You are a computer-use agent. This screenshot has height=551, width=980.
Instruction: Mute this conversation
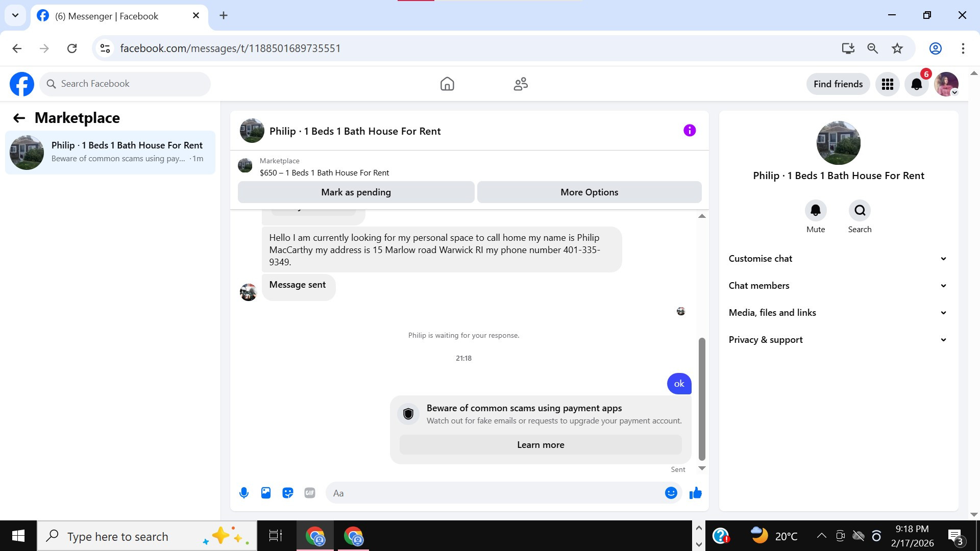click(815, 211)
